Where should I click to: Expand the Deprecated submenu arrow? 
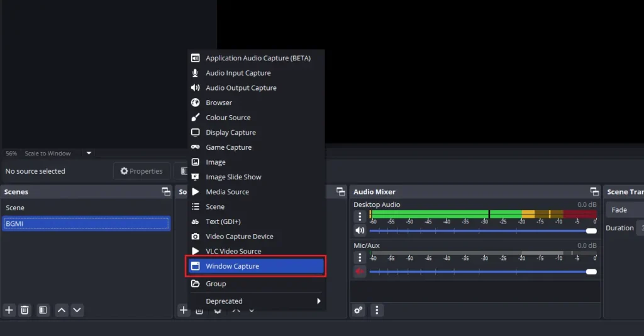[319, 301]
